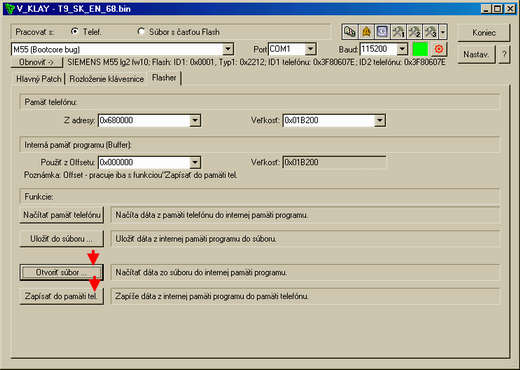Viewport: 520px width, 370px height.
Task: Click the green connection status indicator
Action: point(420,49)
